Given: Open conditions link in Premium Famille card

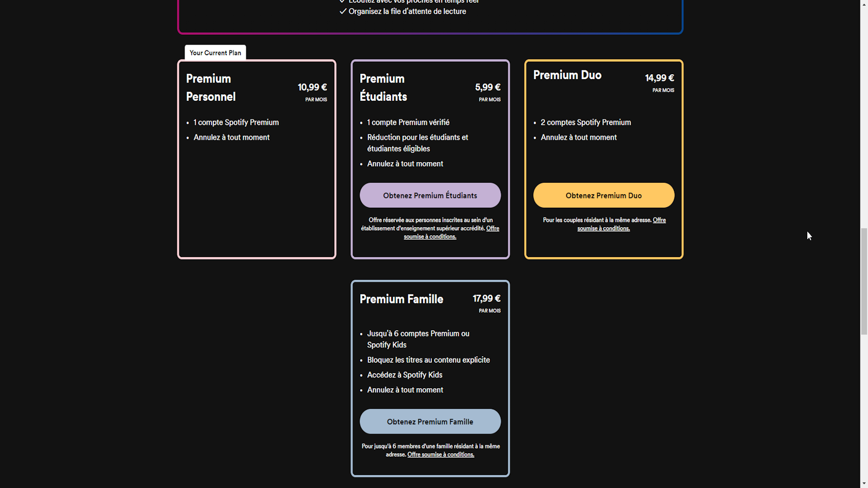Looking at the screenshot, I should [441, 454].
